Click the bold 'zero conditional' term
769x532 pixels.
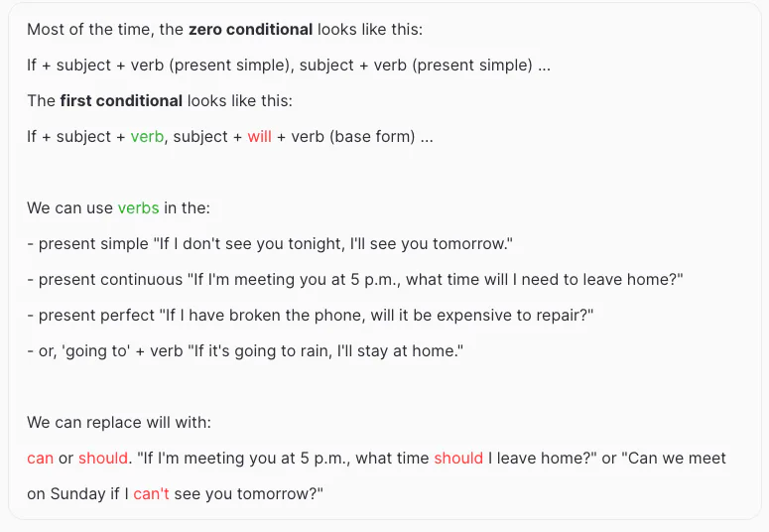click(x=250, y=30)
